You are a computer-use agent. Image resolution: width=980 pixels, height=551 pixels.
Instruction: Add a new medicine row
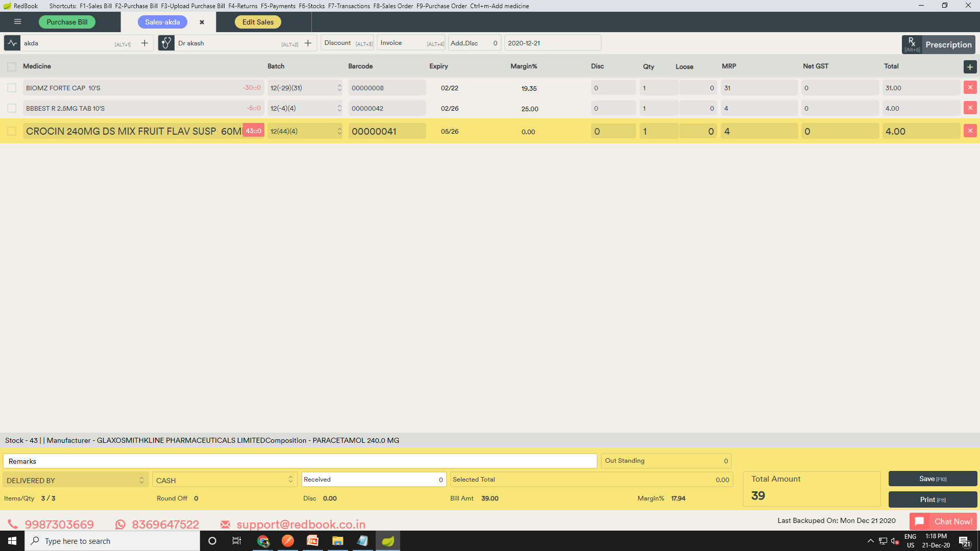tap(970, 67)
